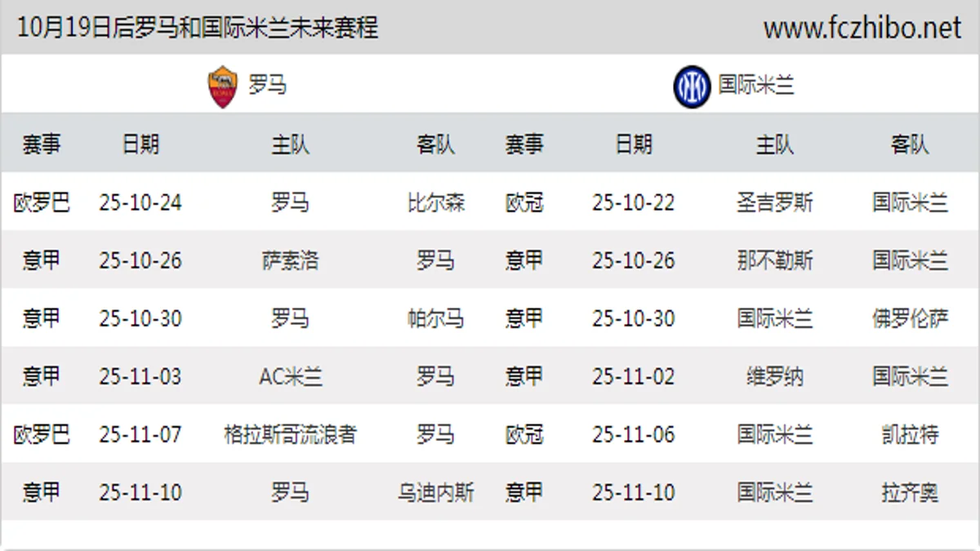Click the page title 10月19日后罗马和国际米兰未来赛程
The width and height of the screenshot is (980, 551).
pos(198,29)
